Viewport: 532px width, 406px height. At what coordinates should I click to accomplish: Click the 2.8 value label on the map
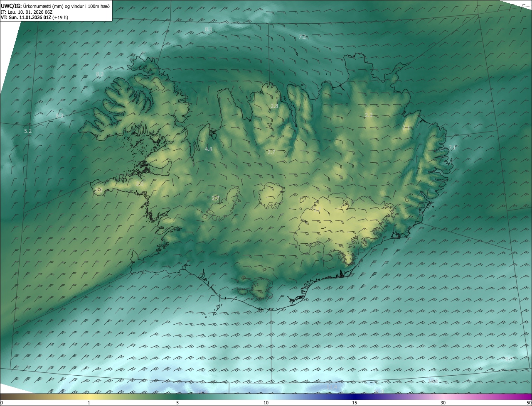[x=274, y=106]
